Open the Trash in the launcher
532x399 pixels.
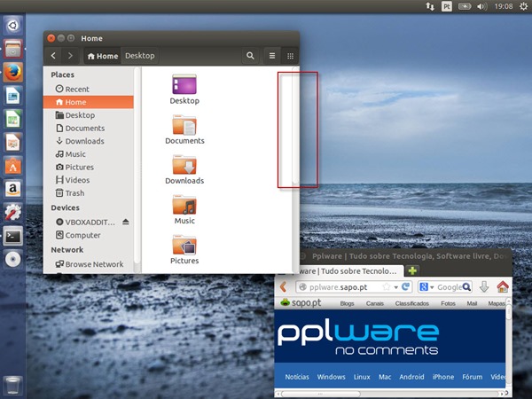[x=13, y=386]
